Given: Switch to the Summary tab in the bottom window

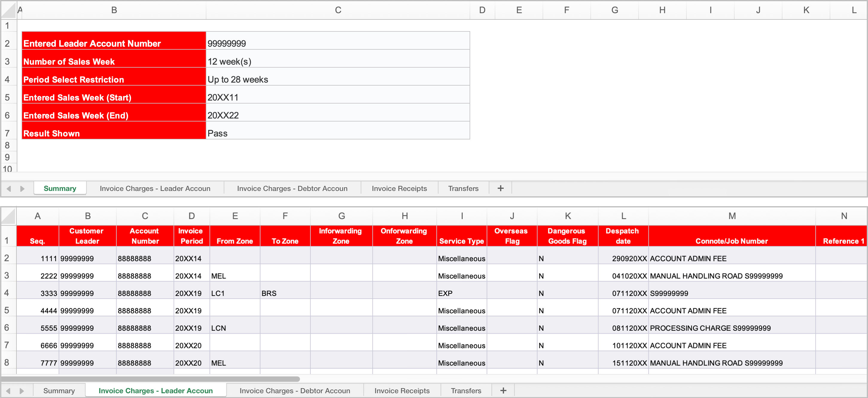Looking at the screenshot, I should coord(59,390).
